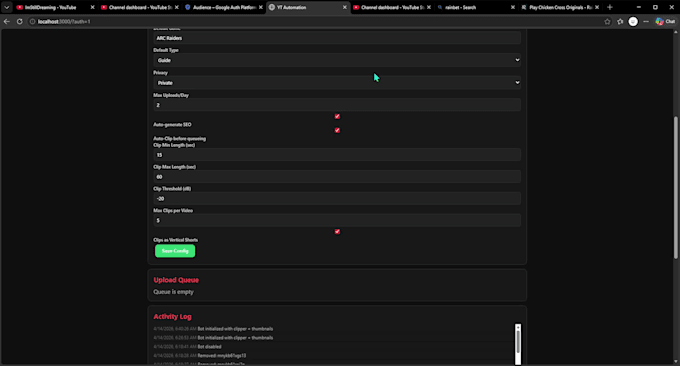Select the 'Bot disabled' log entry
The width and height of the screenshot is (680, 366).
[x=187, y=346]
